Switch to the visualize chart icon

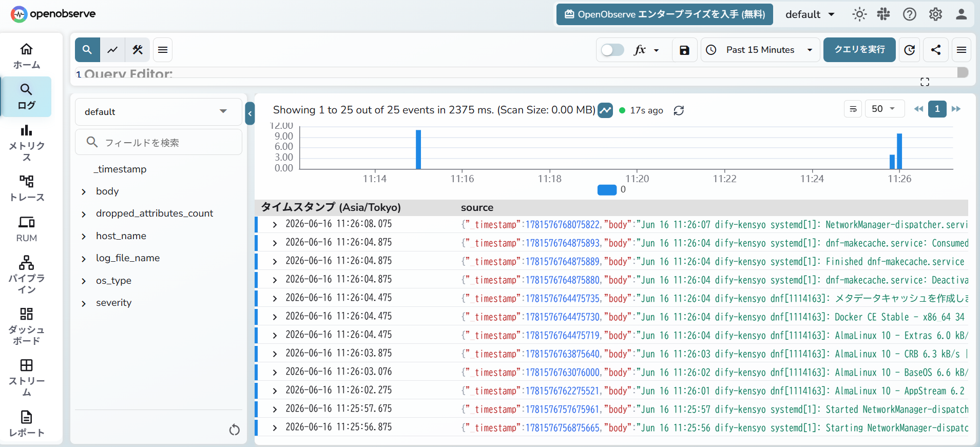click(112, 50)
